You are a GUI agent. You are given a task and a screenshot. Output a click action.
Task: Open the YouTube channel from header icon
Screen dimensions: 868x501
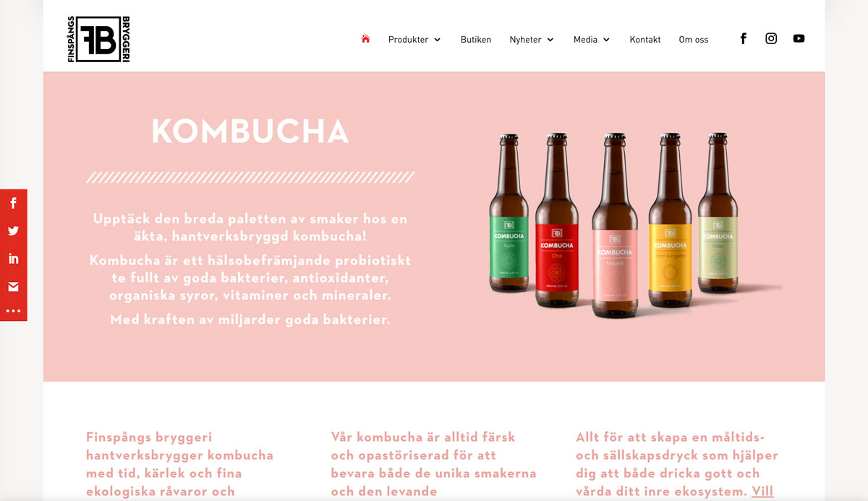[x=799, y=38]
